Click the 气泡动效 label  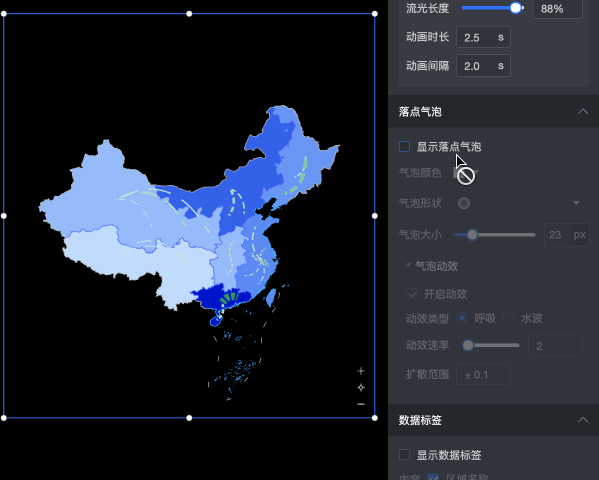pyautogui.click(x=437, y=266)
